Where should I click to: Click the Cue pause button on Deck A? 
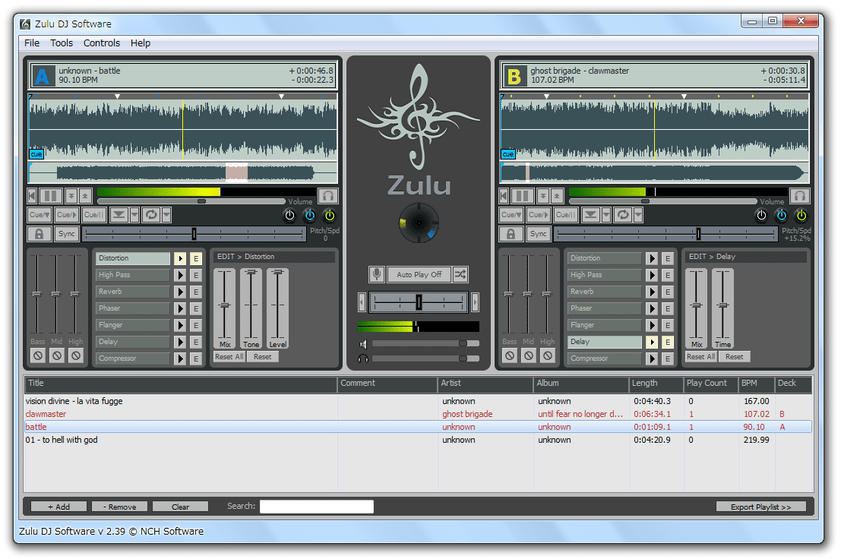(94, 215)
